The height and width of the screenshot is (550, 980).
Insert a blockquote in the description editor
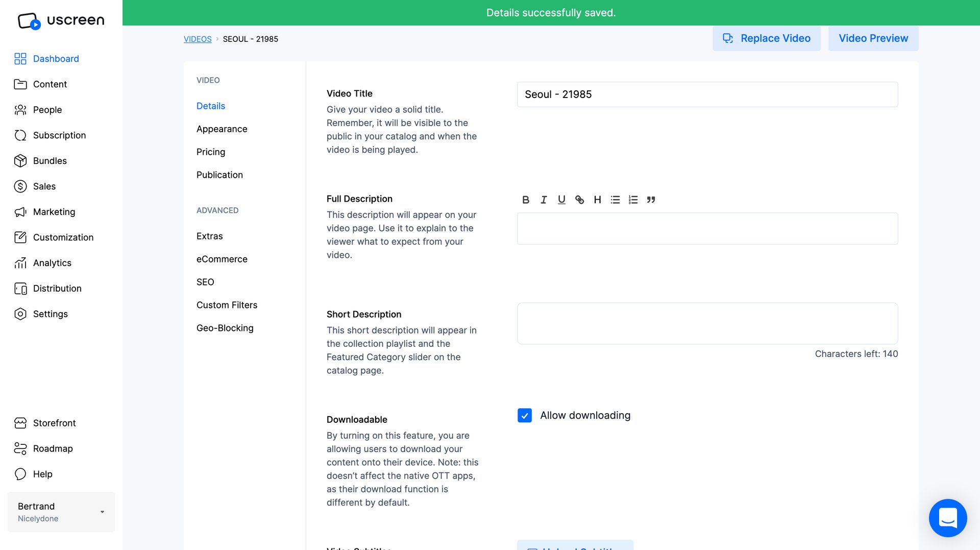pos(651,200)
